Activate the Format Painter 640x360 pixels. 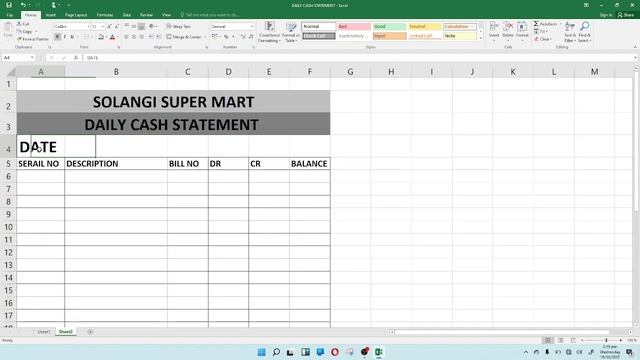tap(33, 39)
